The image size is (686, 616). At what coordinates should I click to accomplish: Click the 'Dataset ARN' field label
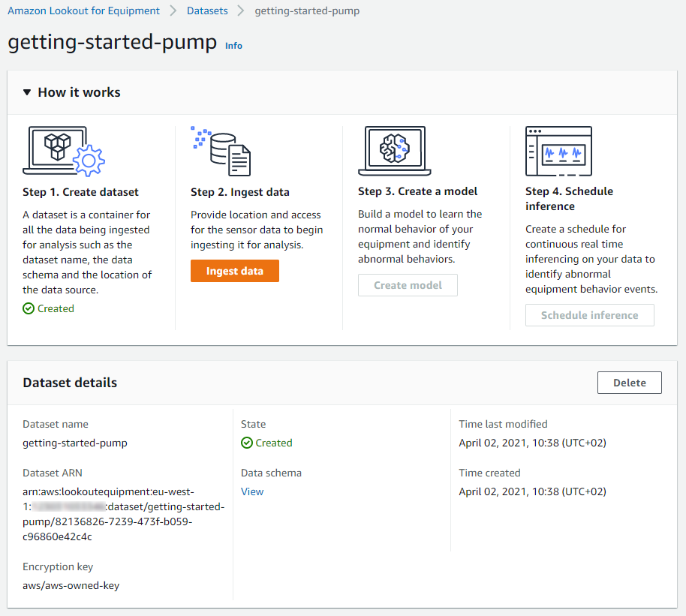click(53, 473)
